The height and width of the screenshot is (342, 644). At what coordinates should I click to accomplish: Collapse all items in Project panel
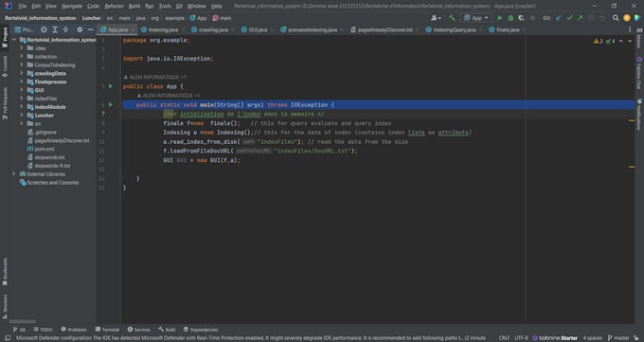[x=65, y=29]
